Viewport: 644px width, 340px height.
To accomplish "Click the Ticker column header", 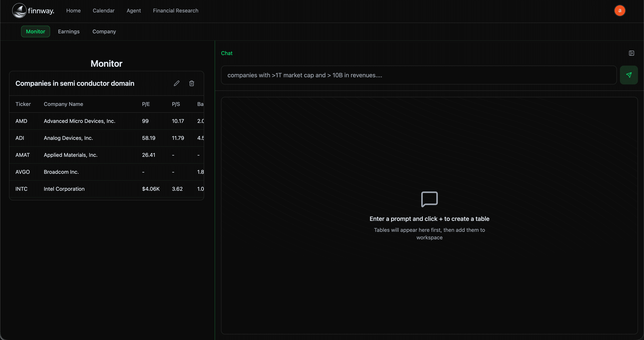I will click(23, 104).
